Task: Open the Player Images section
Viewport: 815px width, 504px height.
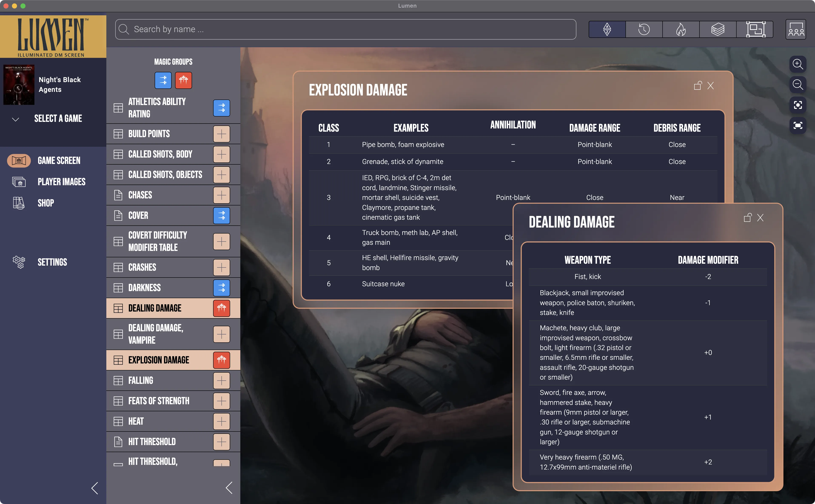Action: pos(61,182)
